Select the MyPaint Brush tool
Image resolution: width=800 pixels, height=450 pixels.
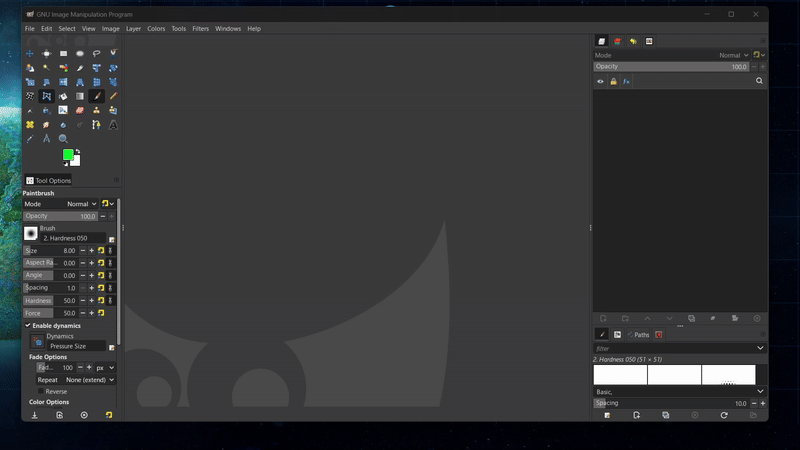[63, 111]
